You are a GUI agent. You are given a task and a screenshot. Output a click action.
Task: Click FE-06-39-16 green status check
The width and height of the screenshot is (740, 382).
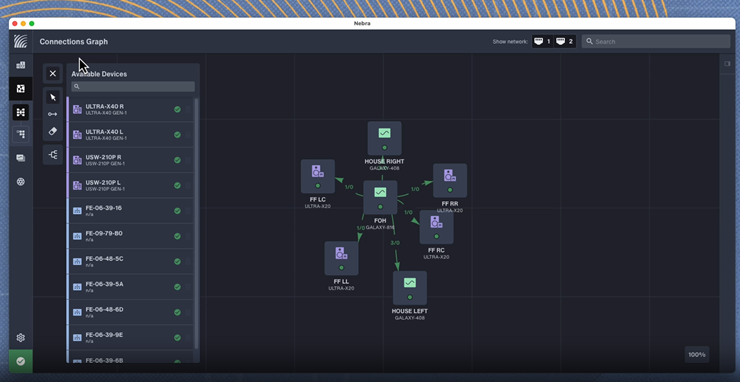(x=177, y=211)
